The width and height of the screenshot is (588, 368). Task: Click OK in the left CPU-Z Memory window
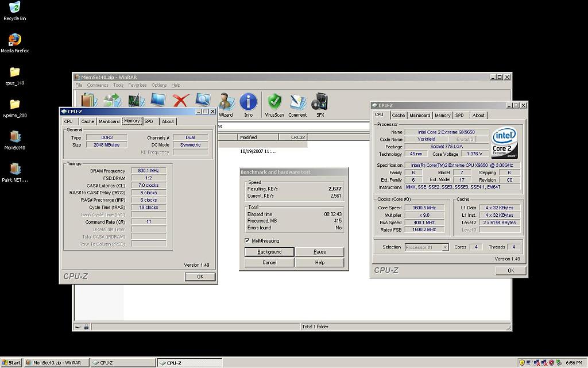pyautogui.click(x=200, y=277)
